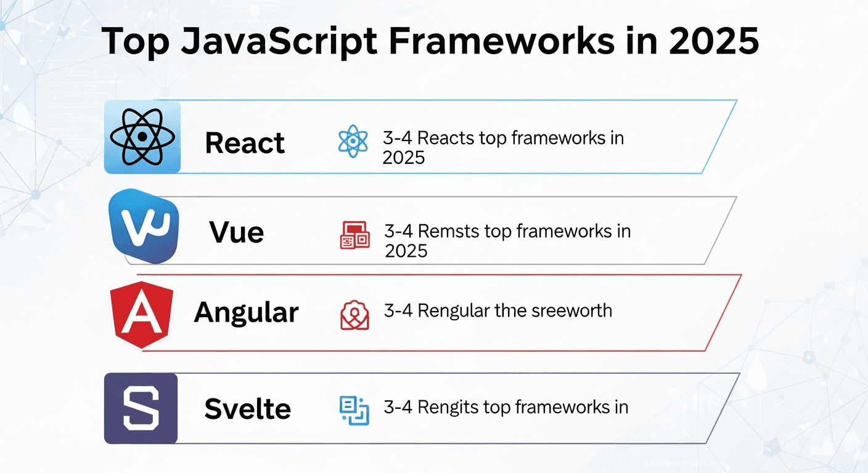Image resolution: width=868 pixels, height=473 pixels.
Task: Select the 'React' framework name
Action: (x=245, y=143)
